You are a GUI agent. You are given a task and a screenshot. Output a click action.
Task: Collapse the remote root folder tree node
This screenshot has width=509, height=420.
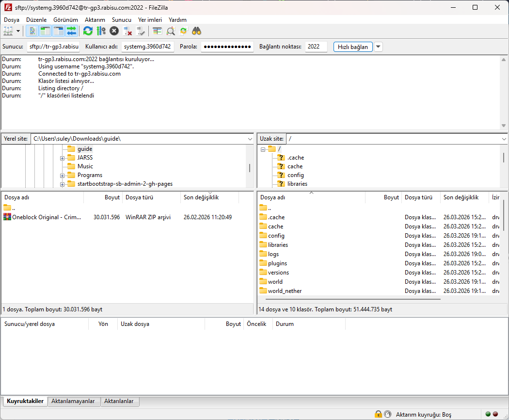[263, 149]
